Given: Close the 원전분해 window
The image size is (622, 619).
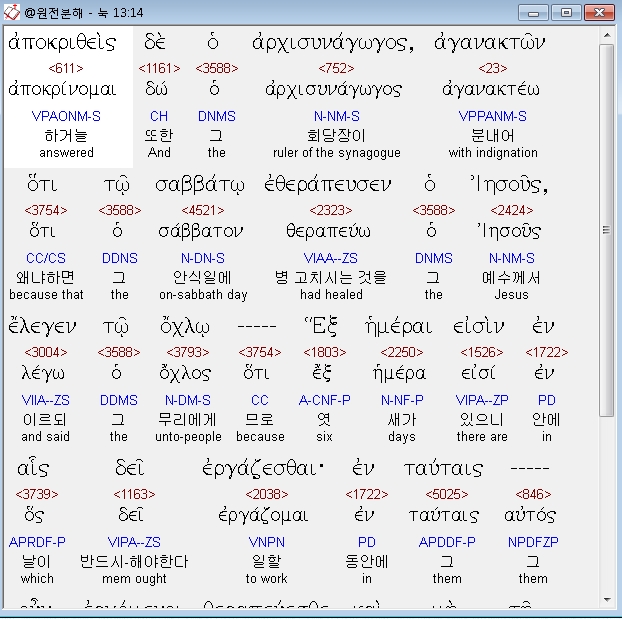Looking at the screenshot, I should pos(599,13).
